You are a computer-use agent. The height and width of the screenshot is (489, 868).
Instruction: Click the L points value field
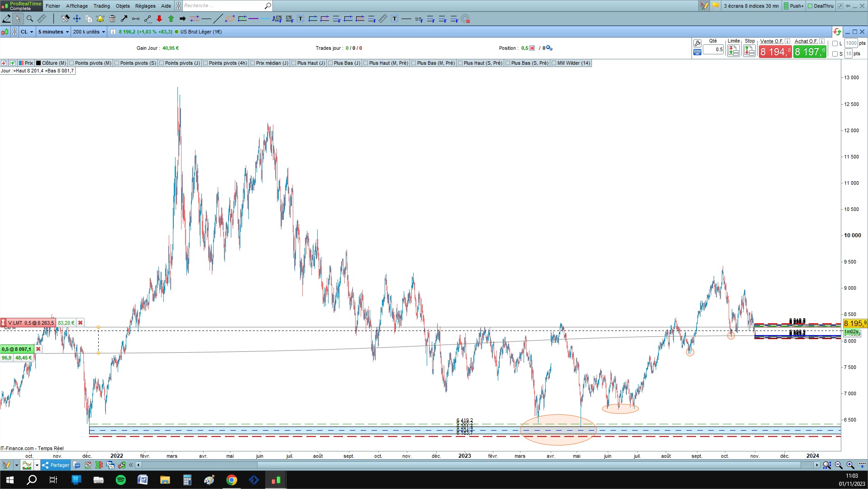coord(851,43)
